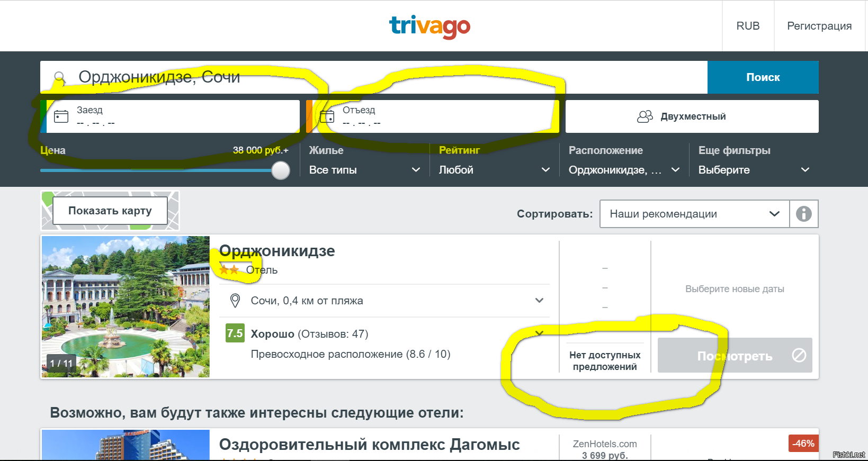Viewport: 868px width, 461px height.
Task: Click the search magnifier icon
Action: pyautogui.click(x=59, y=77)
